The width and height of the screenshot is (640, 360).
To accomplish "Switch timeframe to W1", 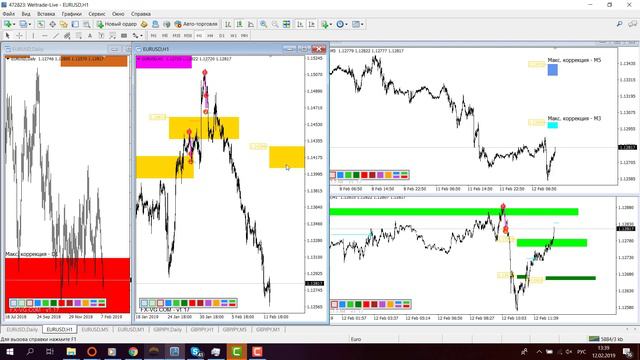I will [x=233, y=36].
